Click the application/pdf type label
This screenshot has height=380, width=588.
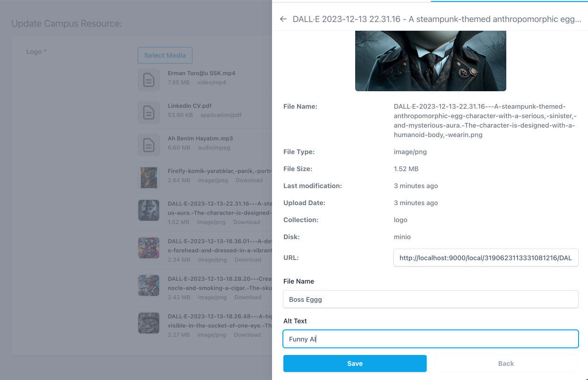pos(221,115)
